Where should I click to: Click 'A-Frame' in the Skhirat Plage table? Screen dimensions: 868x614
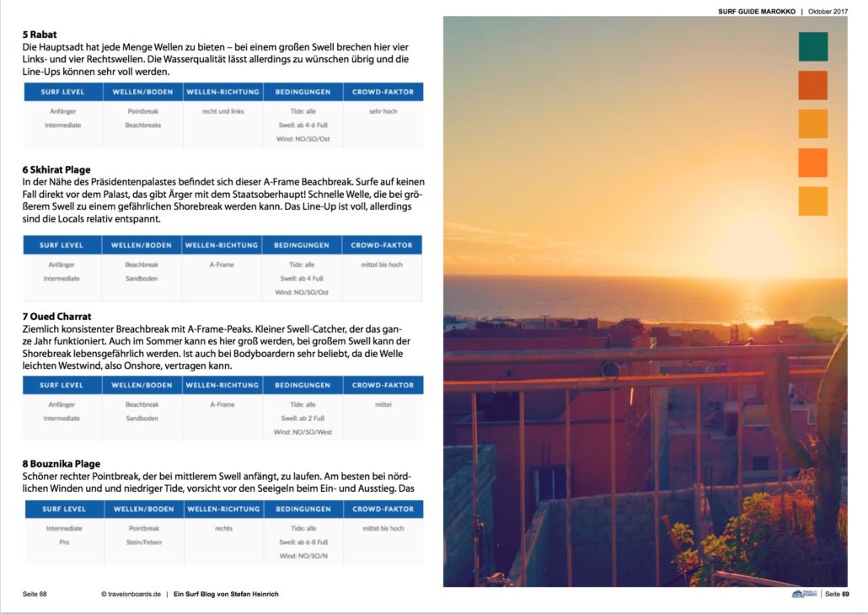222,264
